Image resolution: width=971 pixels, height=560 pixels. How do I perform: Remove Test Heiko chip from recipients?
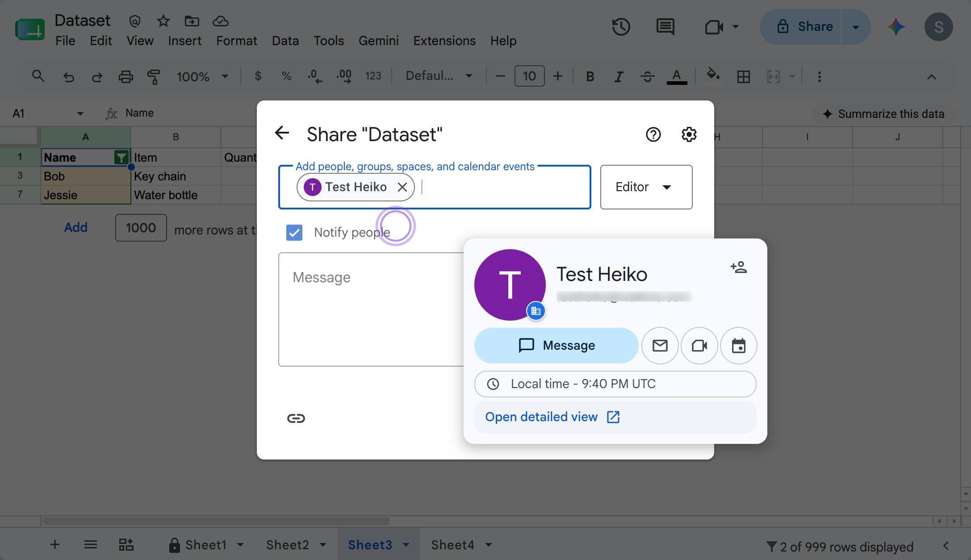(x=402, y=187)
